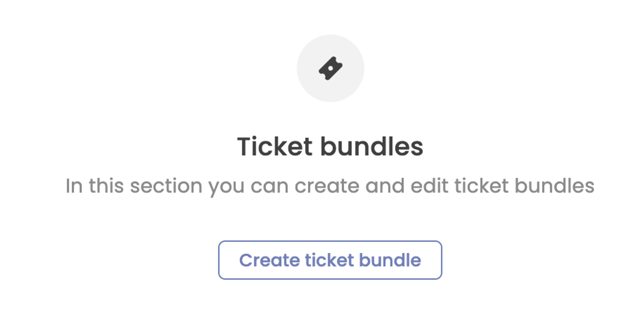Select the empty-state ticket illustration
This screenshot has height=333, width=644.
coord(330,67)
